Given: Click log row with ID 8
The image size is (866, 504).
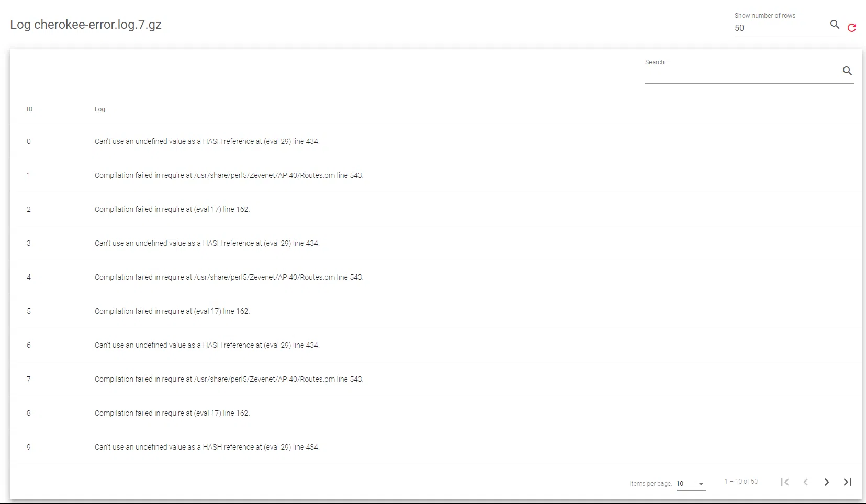Looking at the screenshot, I should [172, 413].
